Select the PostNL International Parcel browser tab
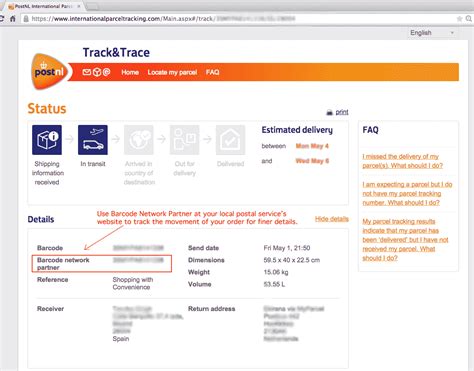The width and height of the screenshot is (474, 371). click(43, 6)
